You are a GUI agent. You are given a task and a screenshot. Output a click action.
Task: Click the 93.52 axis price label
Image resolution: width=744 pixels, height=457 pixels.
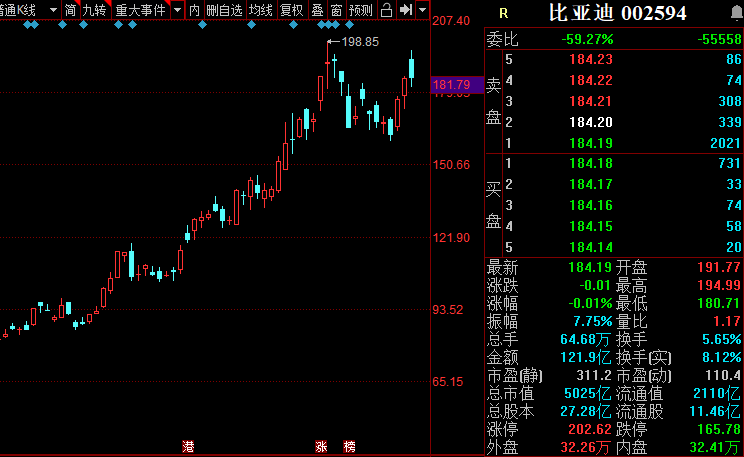(447, 310)
